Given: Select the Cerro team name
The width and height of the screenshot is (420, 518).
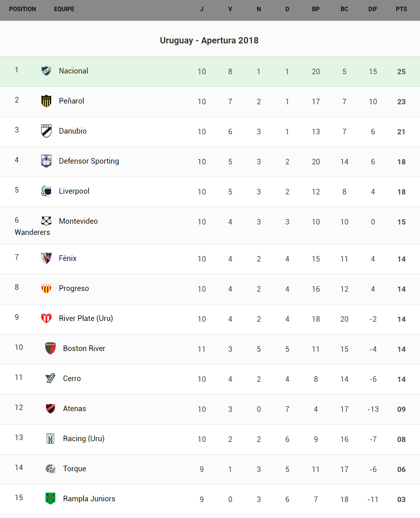Looking at the screenshot, I should 72,378.
